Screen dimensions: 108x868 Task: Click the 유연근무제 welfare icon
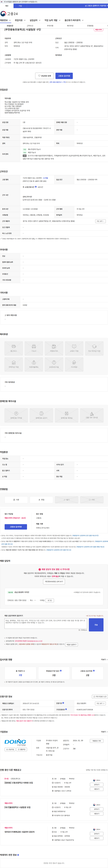54,365
